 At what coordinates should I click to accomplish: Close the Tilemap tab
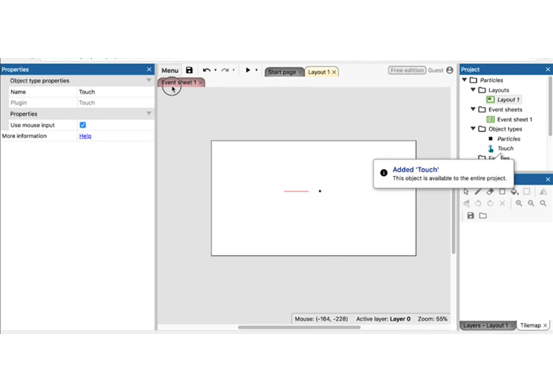click(x=545, y=325)
